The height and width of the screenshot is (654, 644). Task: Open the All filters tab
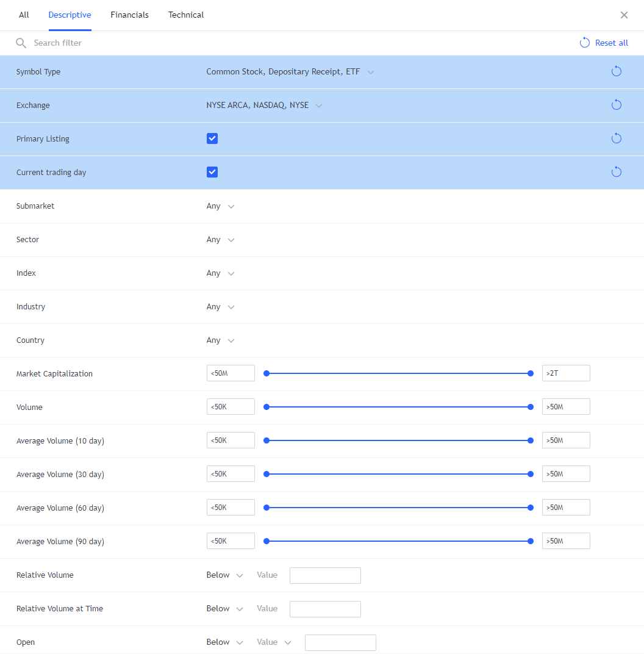[x=24, y=15]
